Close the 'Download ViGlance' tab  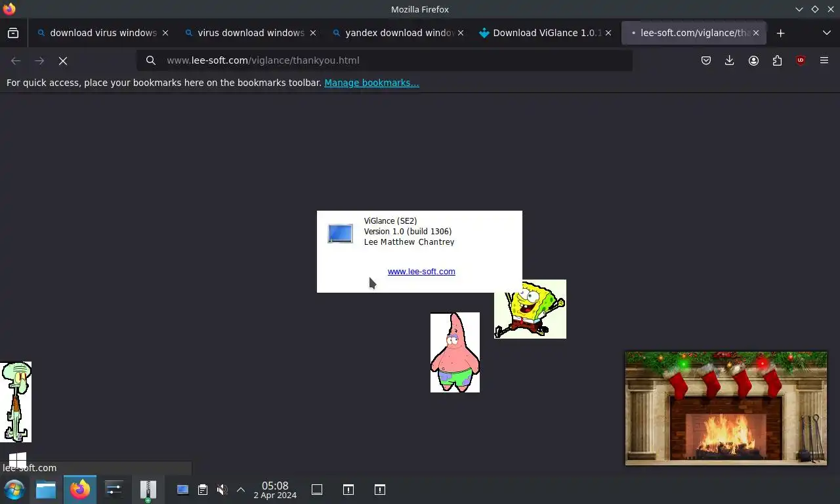pyautogui.click(x=608, y=33)
